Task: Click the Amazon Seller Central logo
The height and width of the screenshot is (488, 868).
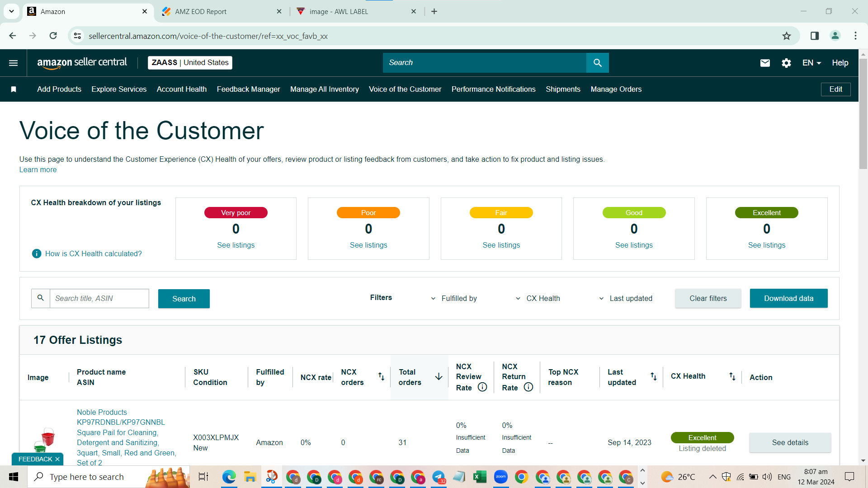Action: [82, 63]
